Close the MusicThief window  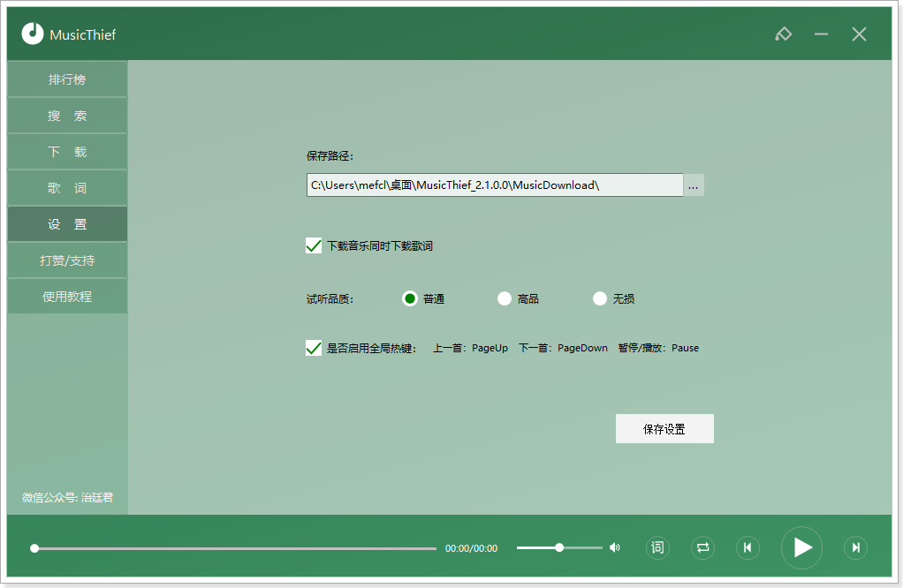click(x=859, y=34)
